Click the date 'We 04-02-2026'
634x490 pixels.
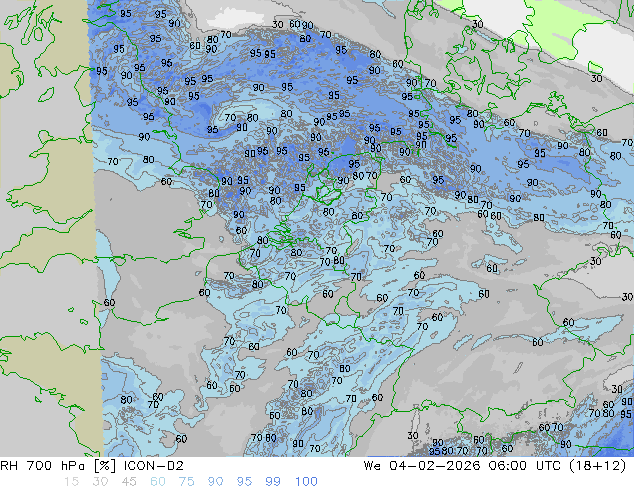pyautogui.click(x=422, y=466)
